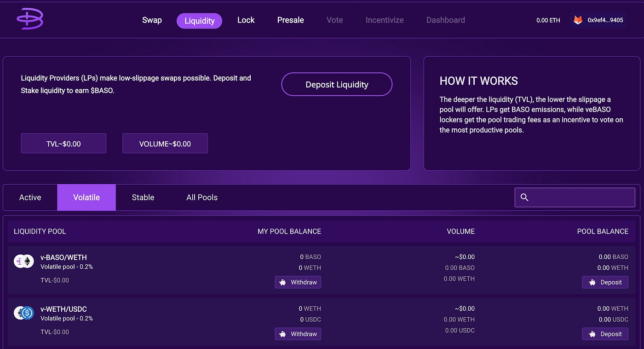The image size is (644, 349).
Task: Show the All Pools tab
Action: coord(202,198)
